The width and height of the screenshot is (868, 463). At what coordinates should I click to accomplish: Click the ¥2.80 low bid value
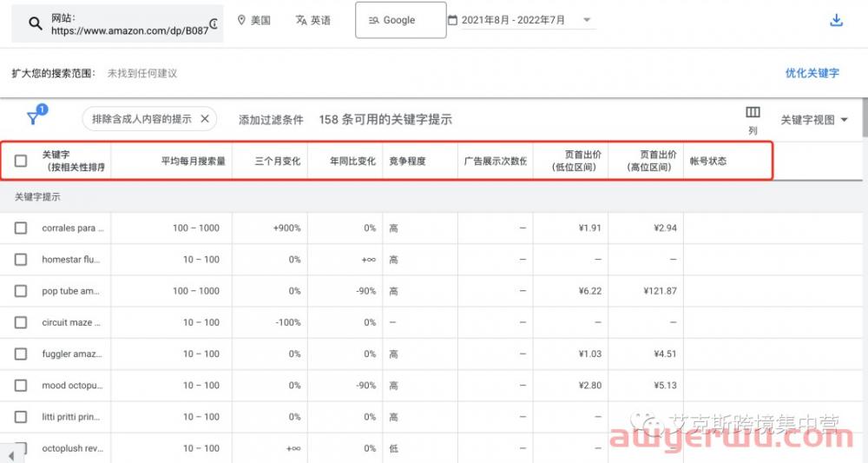(590, 386)
